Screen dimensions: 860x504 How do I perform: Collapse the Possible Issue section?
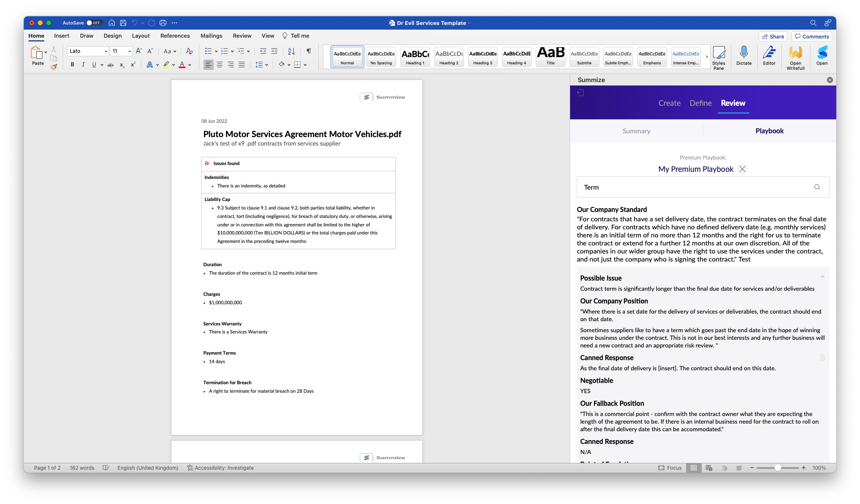tap(822, 277)
